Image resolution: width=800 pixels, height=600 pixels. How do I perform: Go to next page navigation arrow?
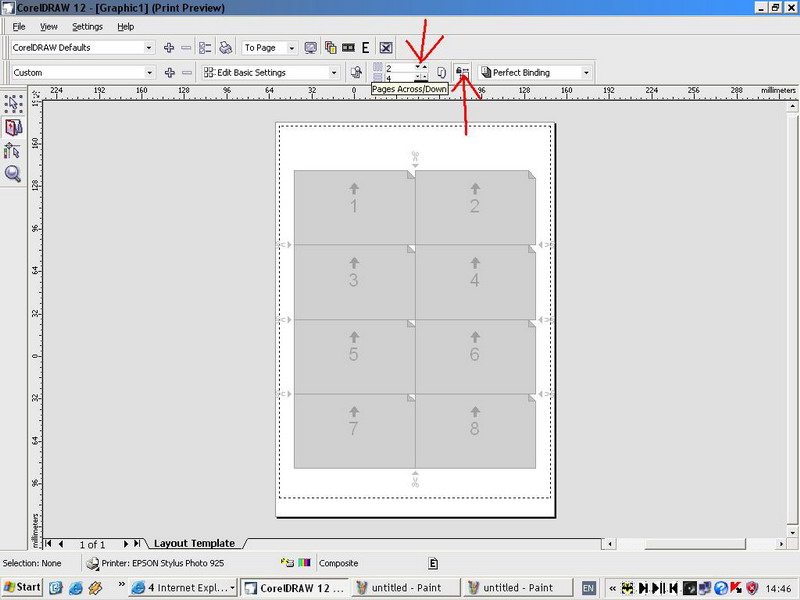click(x=126, y=544)
